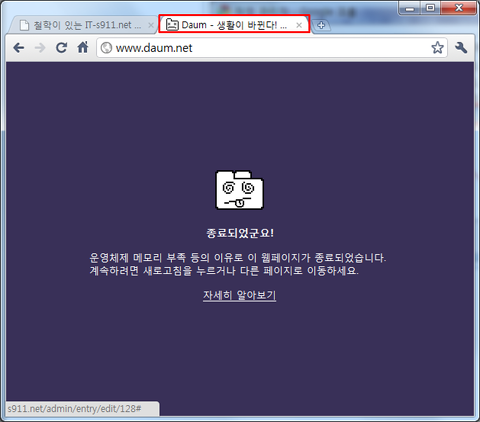Reload the crashed page
Viewport: 480px width, 422px height.
(x=61, y=48)
